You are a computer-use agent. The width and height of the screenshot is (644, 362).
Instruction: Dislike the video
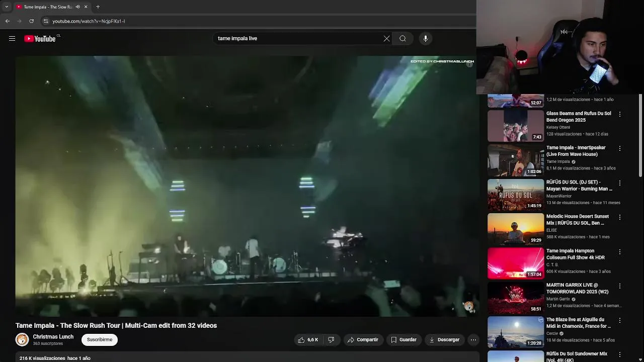pos(331,340)
